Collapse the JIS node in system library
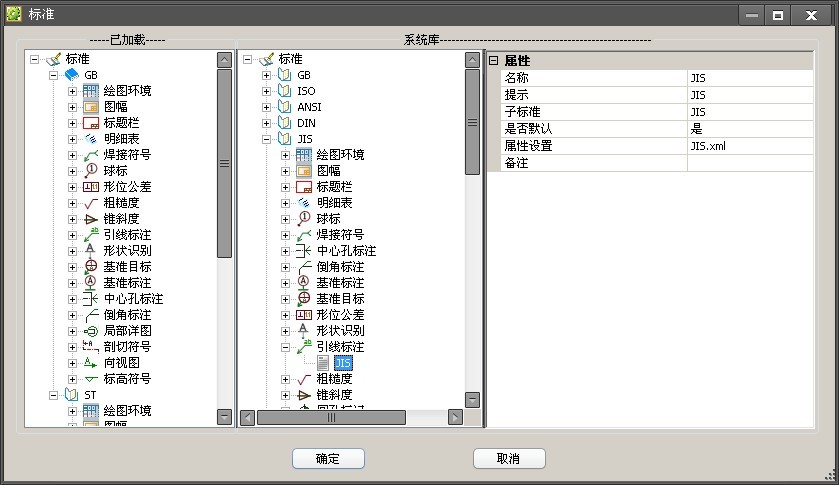The image size is (839, 485). (x=266, y=139)
